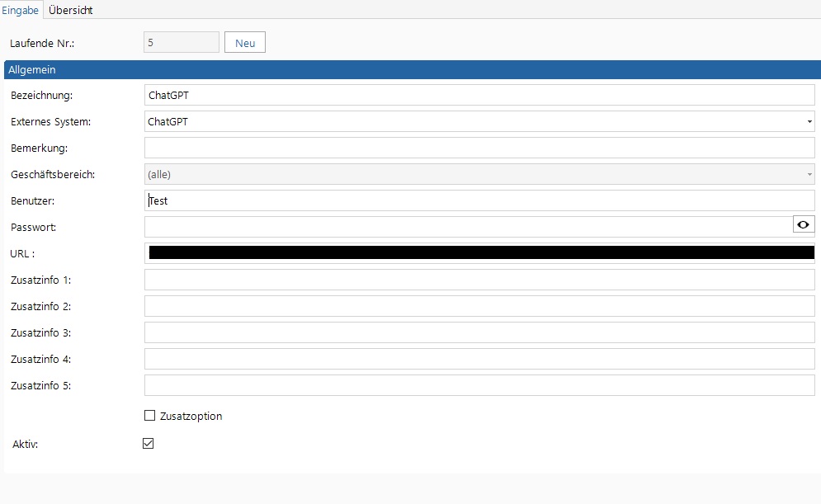Select the Externes System combo box showing ChatGPT
Viewport: 821px width, 504px height.
click(479, 121)
